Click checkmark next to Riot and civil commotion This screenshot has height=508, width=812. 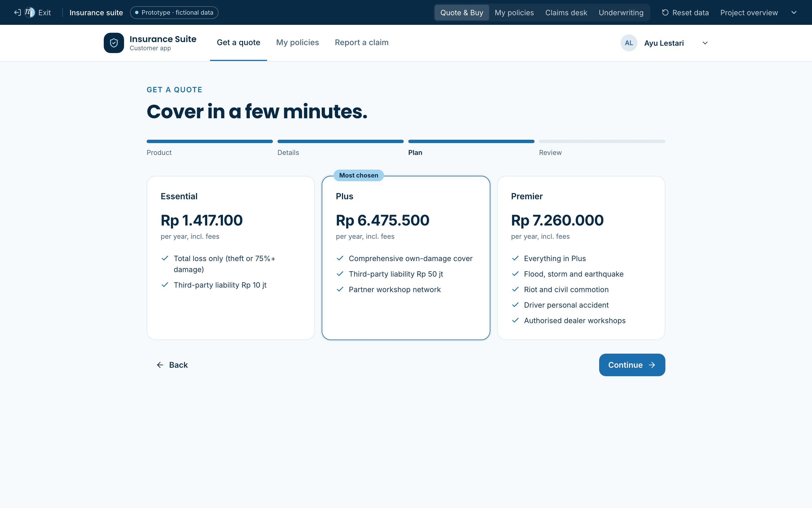pos(515,289)
